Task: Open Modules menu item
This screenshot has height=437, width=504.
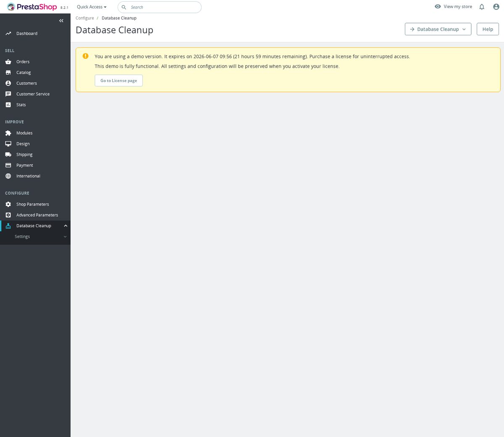Action: (x=35, y=133)
